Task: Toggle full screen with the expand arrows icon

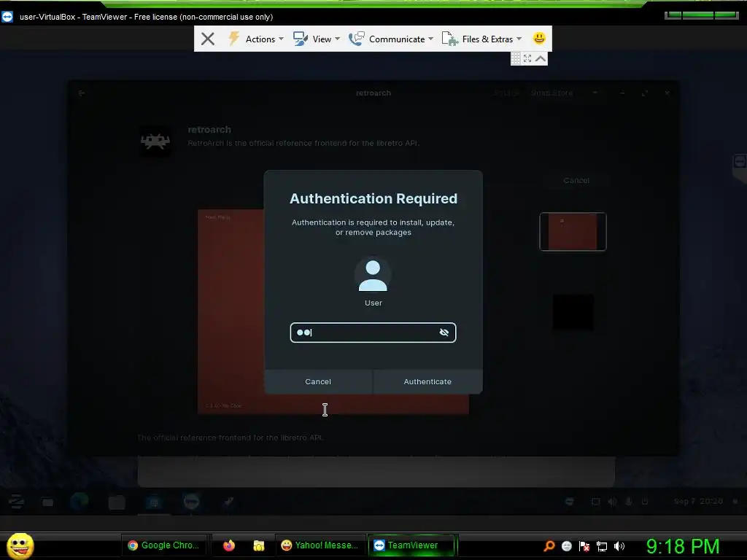Action: 527,58
